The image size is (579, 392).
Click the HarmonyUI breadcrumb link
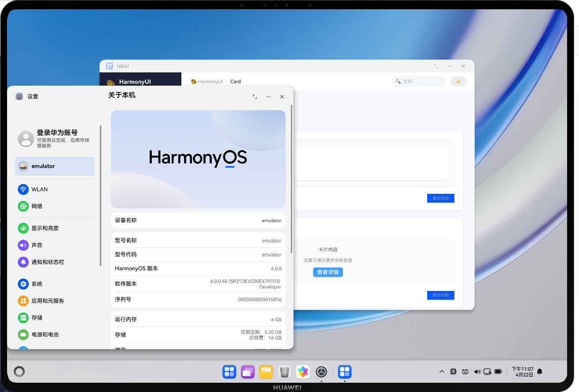click(x=207, y=82)
